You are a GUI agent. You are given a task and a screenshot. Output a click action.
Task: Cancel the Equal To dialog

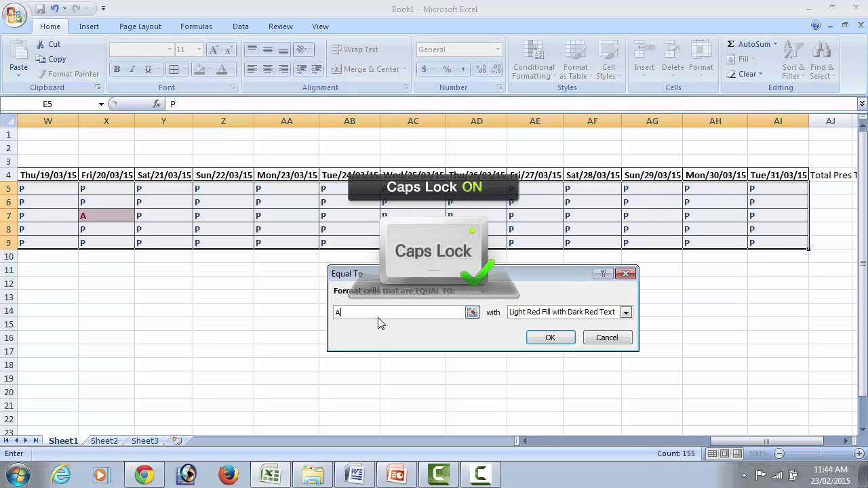point(607,338)
